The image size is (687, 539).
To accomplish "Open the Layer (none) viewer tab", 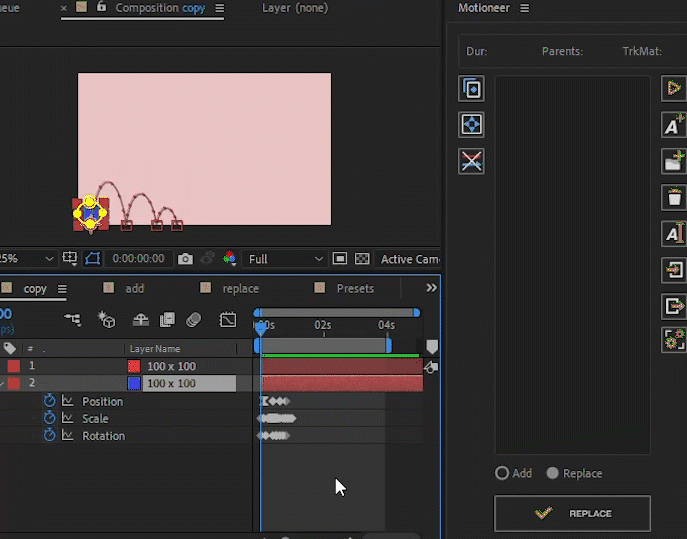I will pyautogui.click(x=295, y=8).
